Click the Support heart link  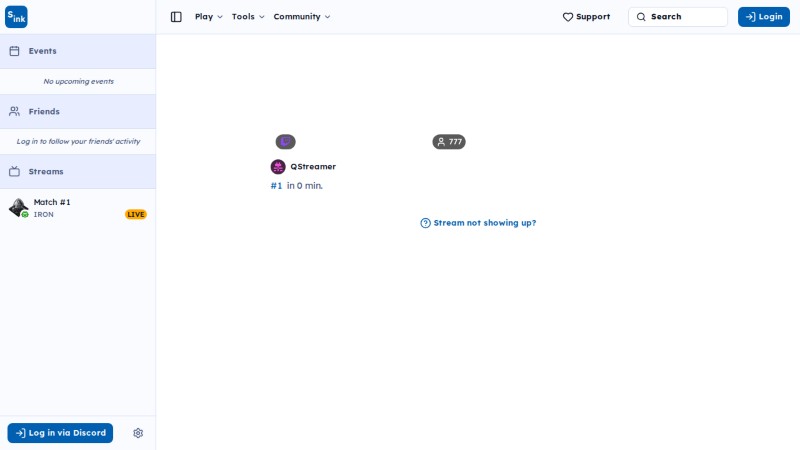click(586, 17)
